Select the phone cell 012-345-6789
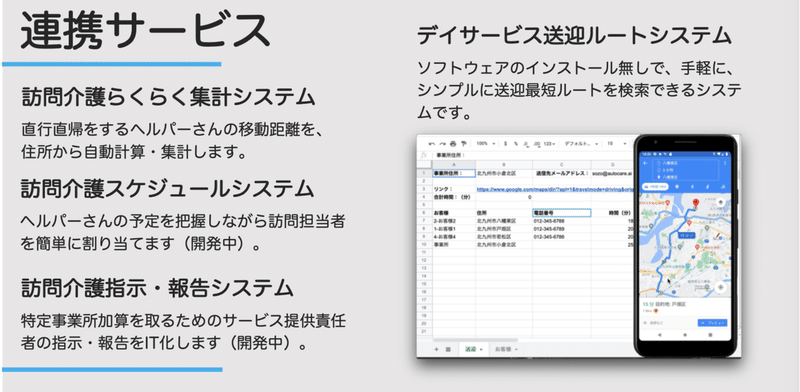Screen dimensions: 800x392 pyautogui.click(x=562, y=229)
